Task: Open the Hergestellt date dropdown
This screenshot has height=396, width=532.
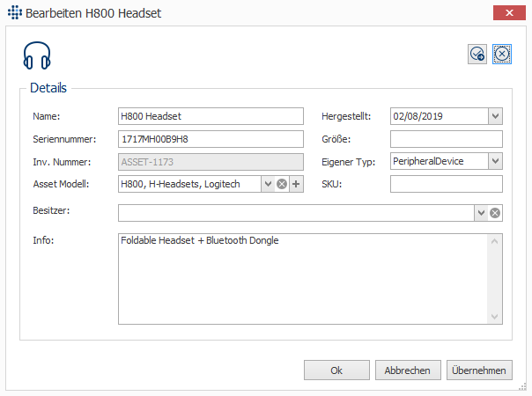Action: pyautogui.click(x=495, y=116)
